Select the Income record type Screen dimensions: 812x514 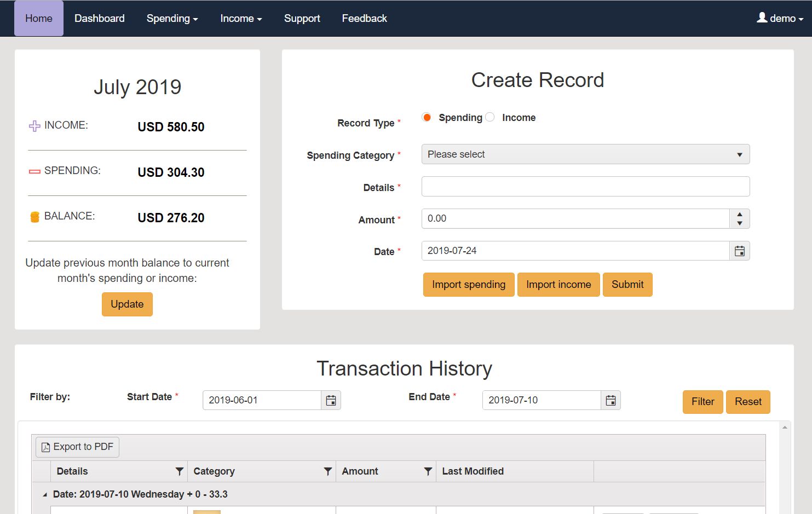pos(490,118)
